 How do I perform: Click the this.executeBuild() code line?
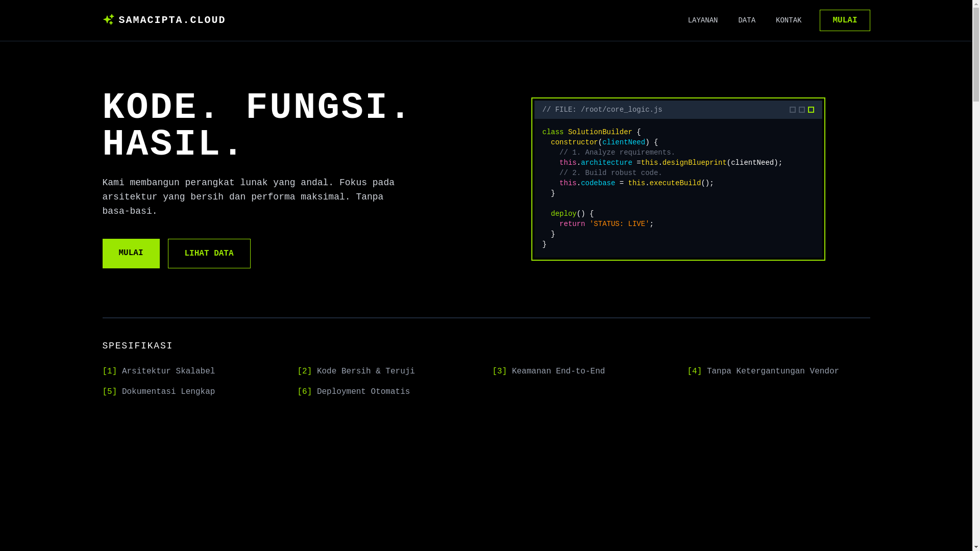pos(636,183)
